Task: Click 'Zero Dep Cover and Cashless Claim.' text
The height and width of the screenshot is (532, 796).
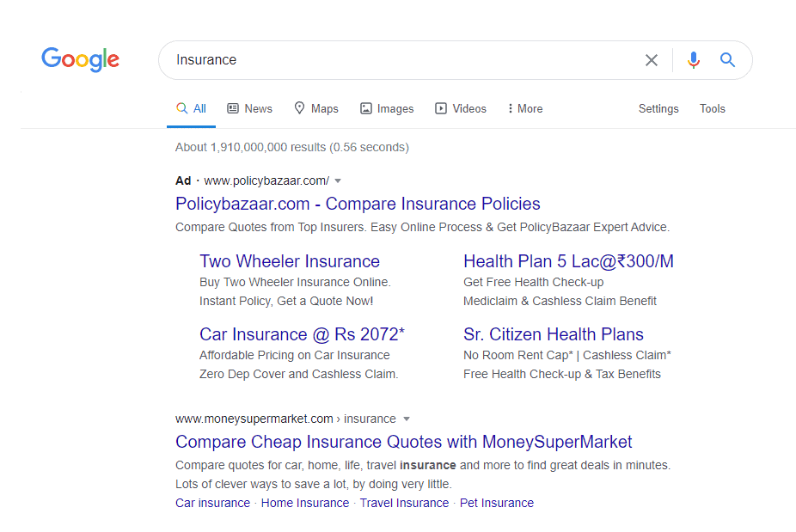Action: [298, 374]
